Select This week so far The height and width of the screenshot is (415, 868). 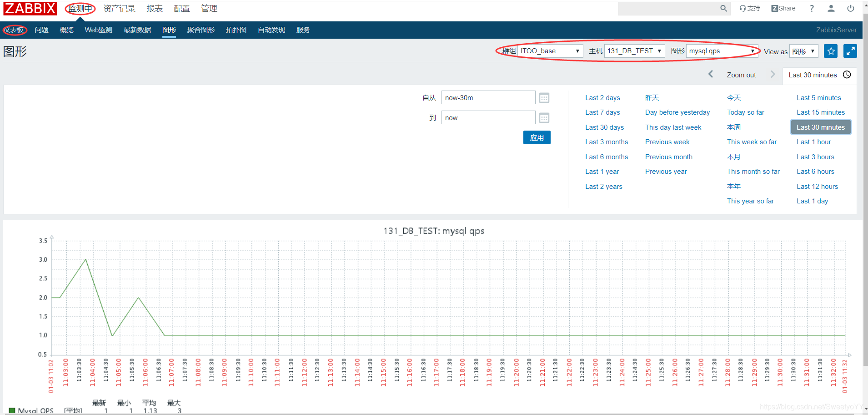click(752, 142)
